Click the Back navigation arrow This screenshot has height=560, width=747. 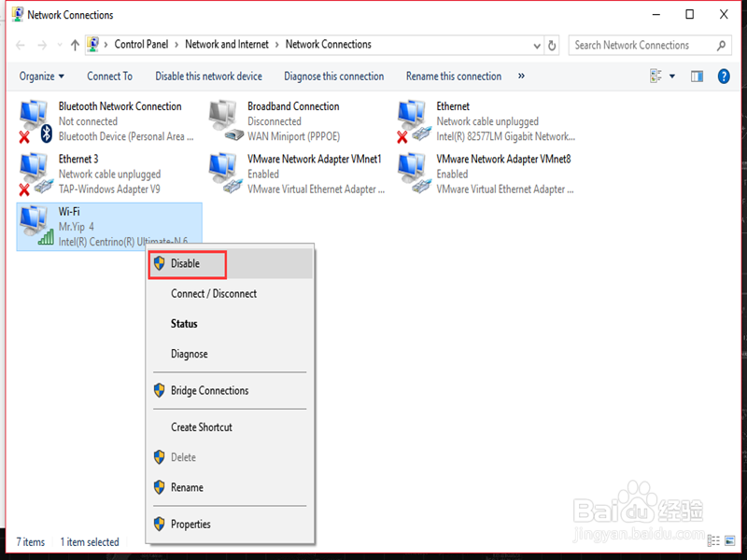pos(20,45)
